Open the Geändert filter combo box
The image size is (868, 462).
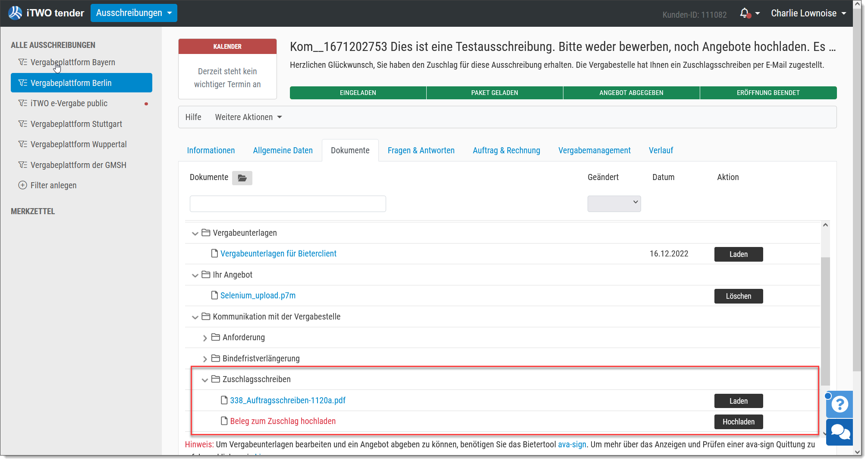614,204
